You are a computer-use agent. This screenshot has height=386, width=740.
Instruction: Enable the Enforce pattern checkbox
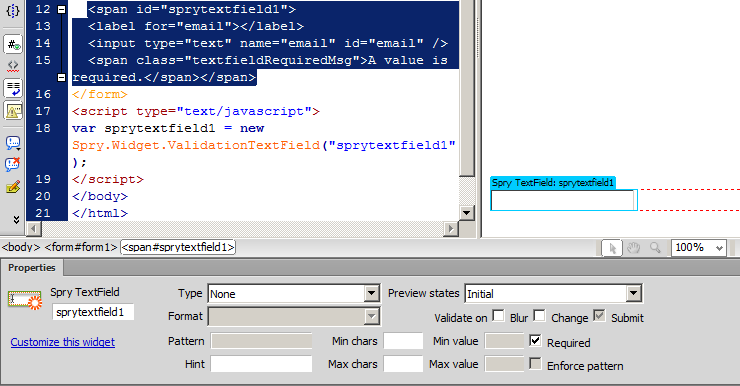point(535,363)
